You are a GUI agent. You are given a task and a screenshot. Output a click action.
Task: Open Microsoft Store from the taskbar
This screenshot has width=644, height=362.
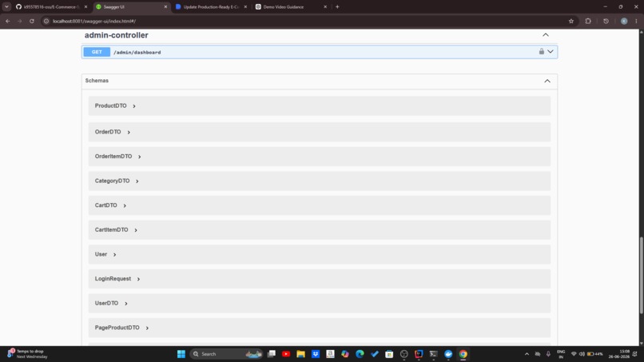[389, 354]
